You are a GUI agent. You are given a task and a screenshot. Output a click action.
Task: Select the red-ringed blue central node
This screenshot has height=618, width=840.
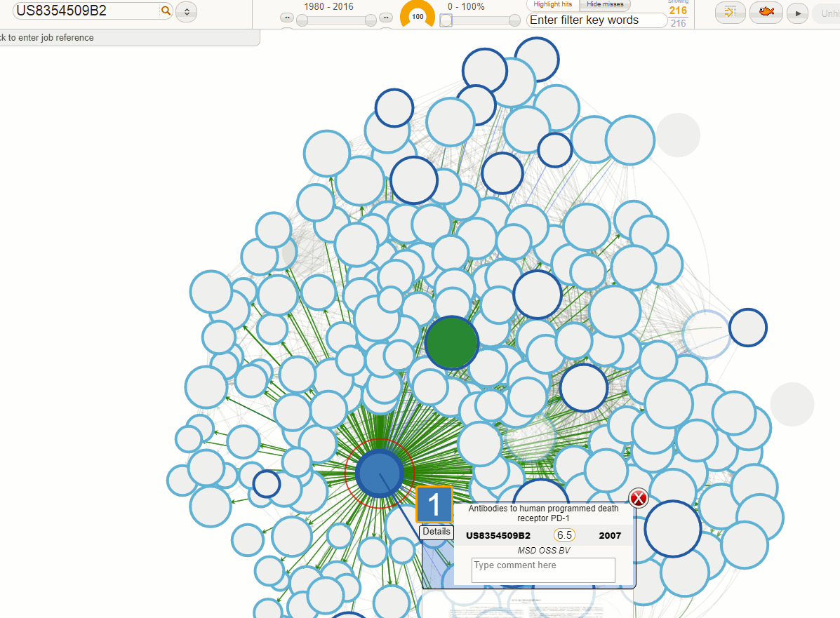click(x=379, y=473)
